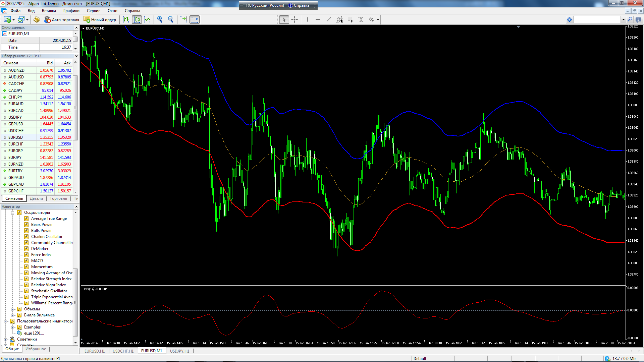
Task: Click the Новый ордер button
Action: click(x=100, y=19)
